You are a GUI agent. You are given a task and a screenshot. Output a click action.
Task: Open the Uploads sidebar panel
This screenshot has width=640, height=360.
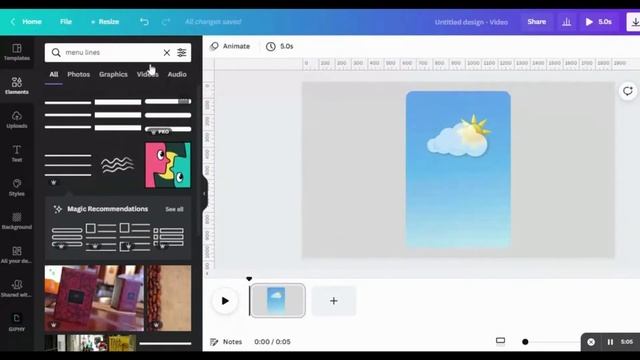tap(17, 120)
